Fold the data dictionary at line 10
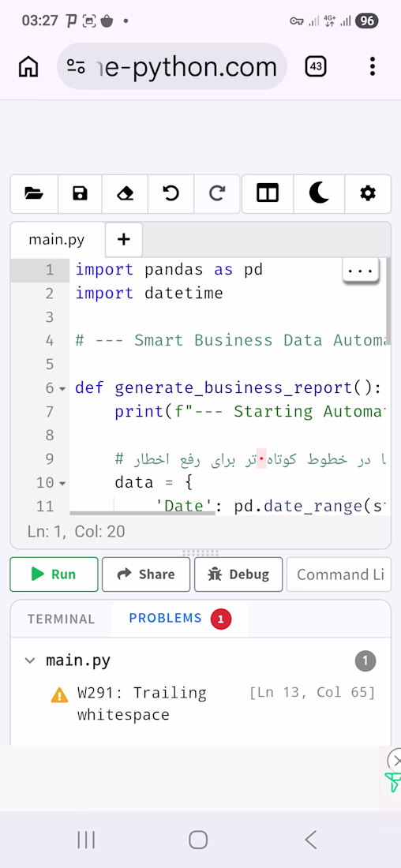This screenshot has height=868, width=401. [62, 483]
